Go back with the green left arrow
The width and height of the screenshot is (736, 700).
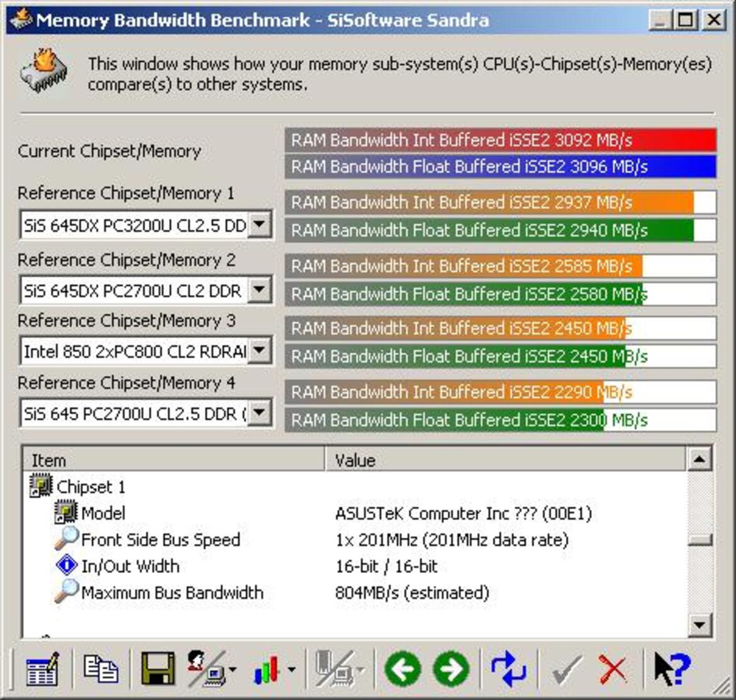pyautogui.click(x=403, y=669)
